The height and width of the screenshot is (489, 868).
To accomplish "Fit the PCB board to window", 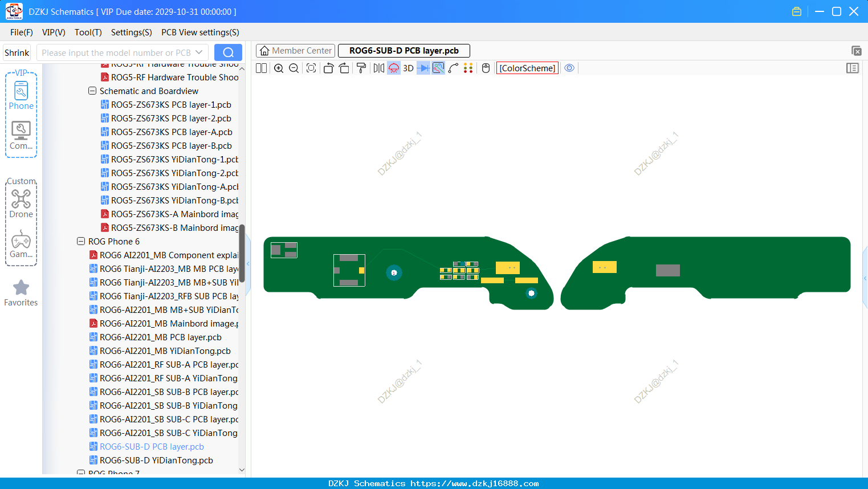I will point(311,68).
